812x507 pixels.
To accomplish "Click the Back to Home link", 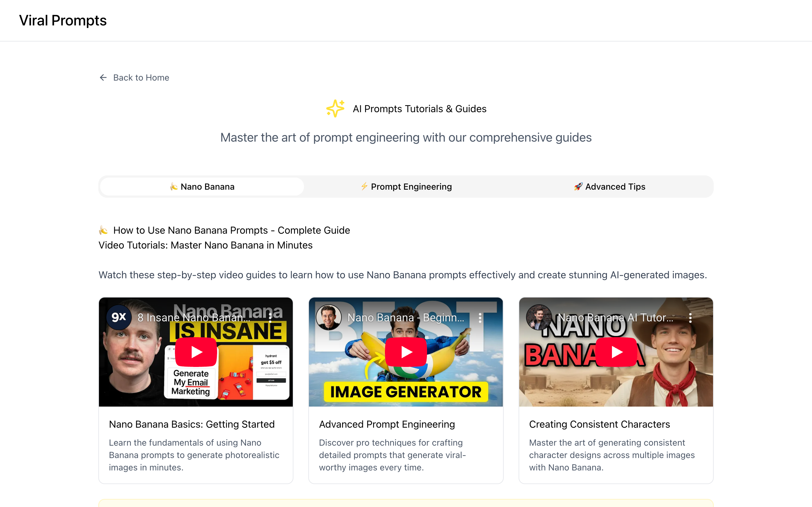I will pyautogui.click(x=141, y=77).
